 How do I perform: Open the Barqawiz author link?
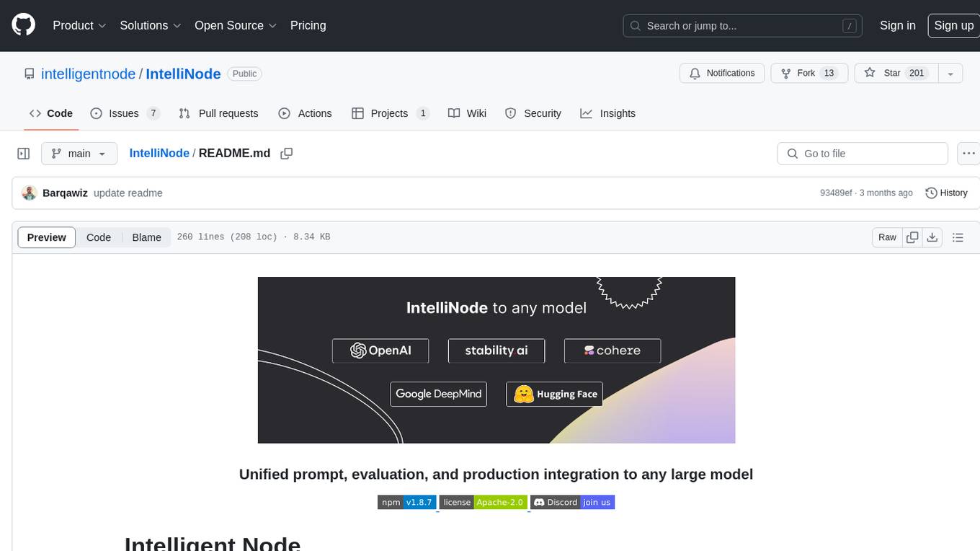tap(65, 193)
